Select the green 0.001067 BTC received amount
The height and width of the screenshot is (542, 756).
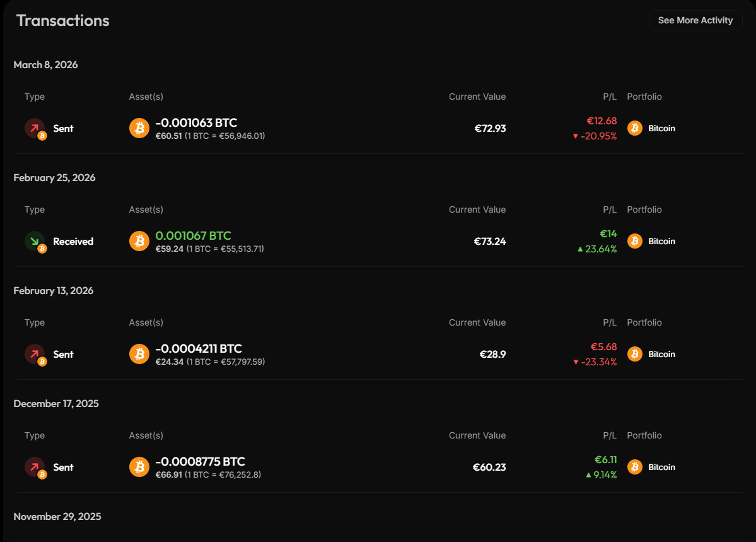194,235
